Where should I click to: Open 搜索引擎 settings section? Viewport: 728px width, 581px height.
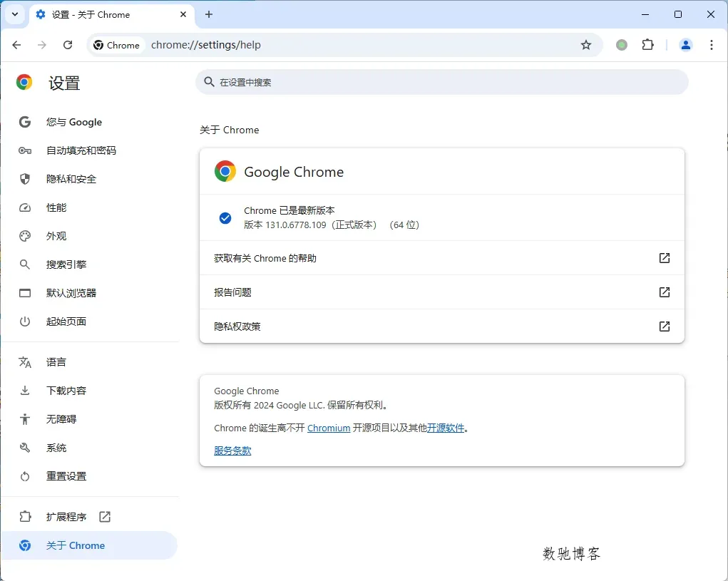click(x=91, y=264)
